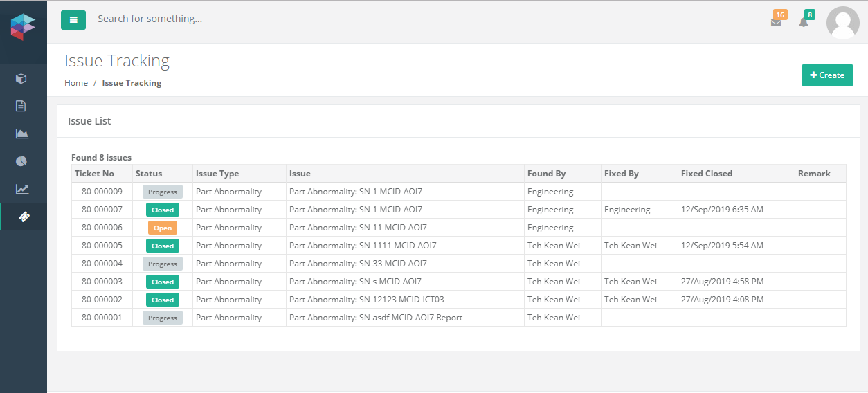Toggle the green hamburger menu button

pos(73,20)
